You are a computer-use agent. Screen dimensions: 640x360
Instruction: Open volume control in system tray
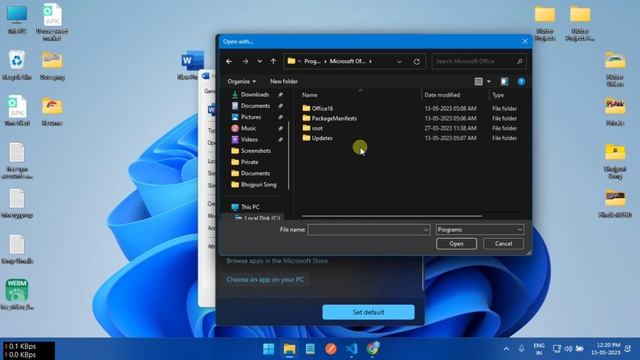coord(568,349)
